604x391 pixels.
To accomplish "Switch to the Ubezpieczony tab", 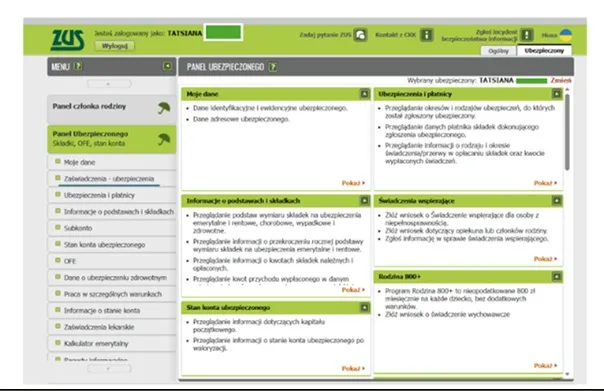I will pyautogui.click(x=544, y=50).
